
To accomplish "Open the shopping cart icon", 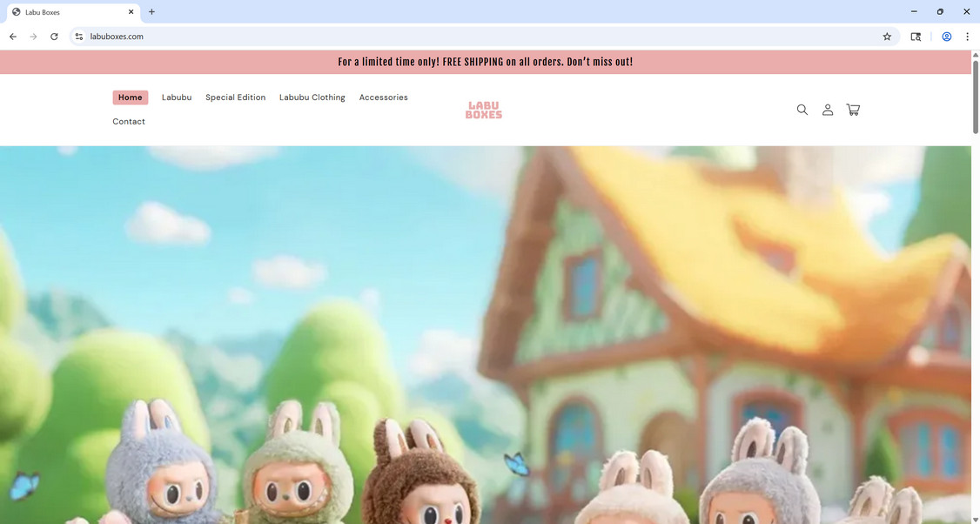I will tap(853, 110).
